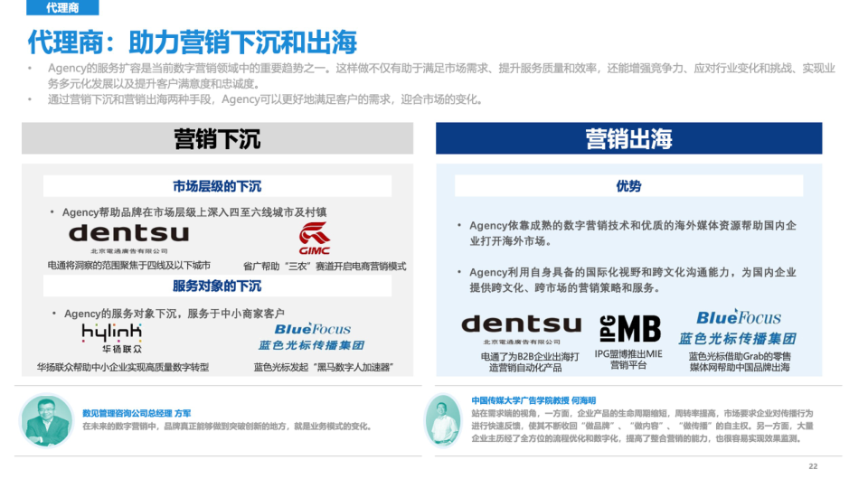Select the title 代理商：助力营销下沉和出海
The height and width of the screenshot is (488, 868).
(193, 42)
